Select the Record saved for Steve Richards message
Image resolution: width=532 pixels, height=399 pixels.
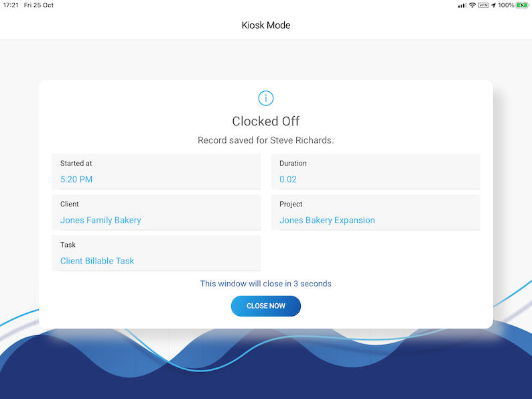(266, 140)
